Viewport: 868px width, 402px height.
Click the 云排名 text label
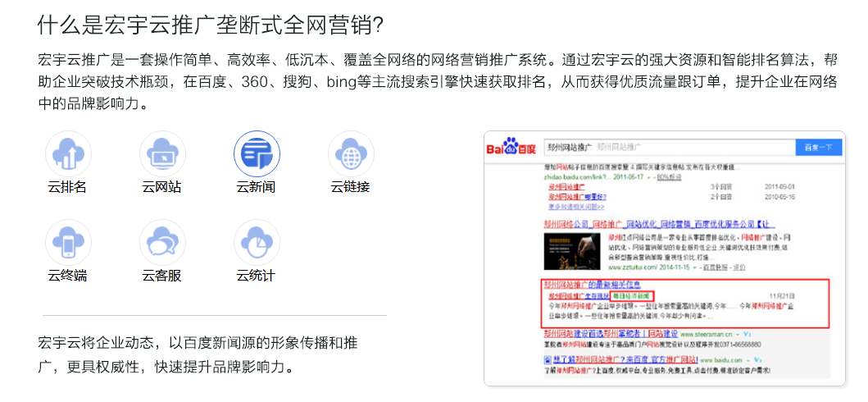[x=67, y=187]
